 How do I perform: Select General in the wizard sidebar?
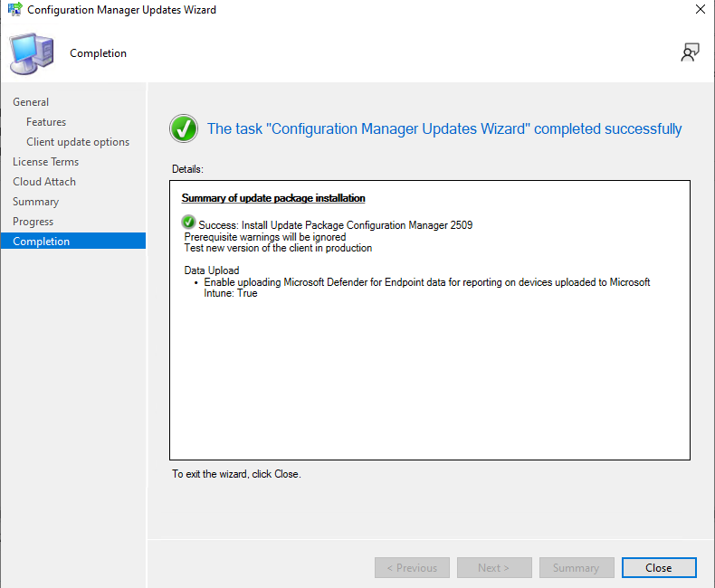[31, 102]
